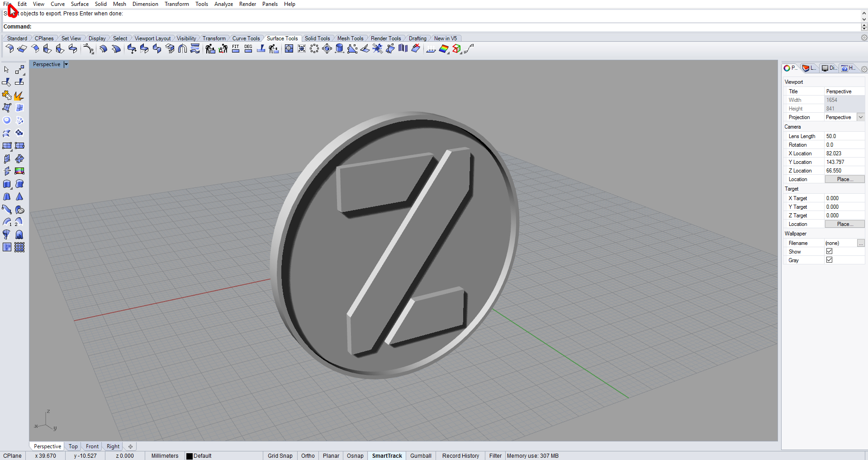Select the pointer arrow tool in sidebar
868x460 pixels.
6,70
